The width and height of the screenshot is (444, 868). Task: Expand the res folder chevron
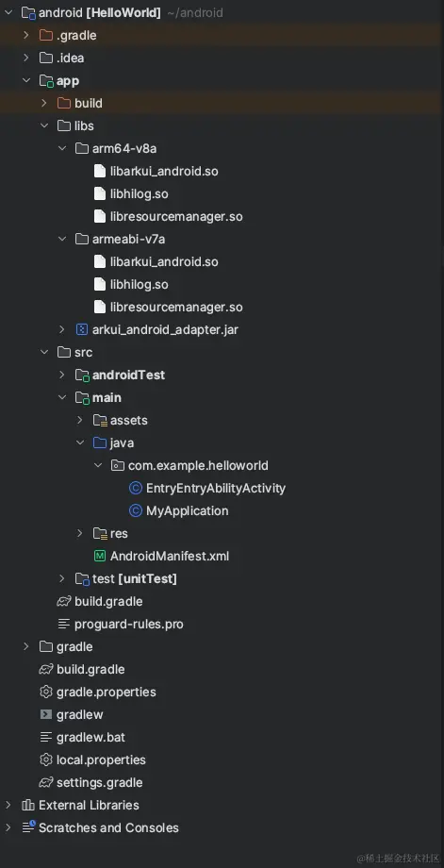click(79, 533)
